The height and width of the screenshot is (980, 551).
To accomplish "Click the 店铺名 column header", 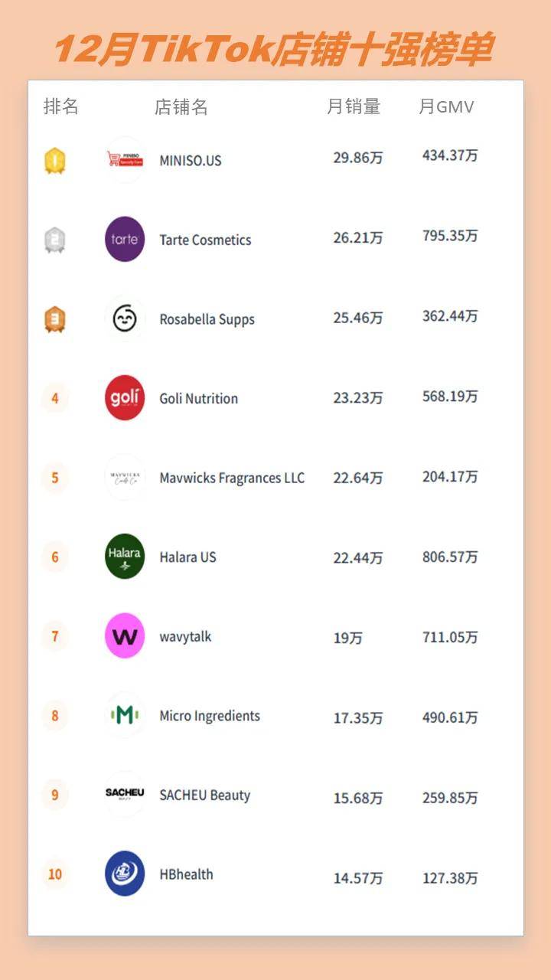I will pyautogui.click(x=181, y=106).
